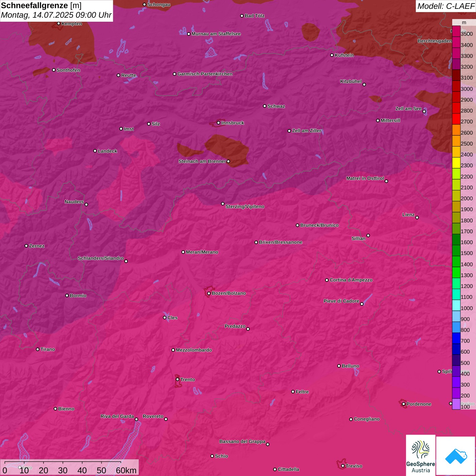Click the Bruneck/Brunico label
476x476 pixels.
tap(319, 225)
